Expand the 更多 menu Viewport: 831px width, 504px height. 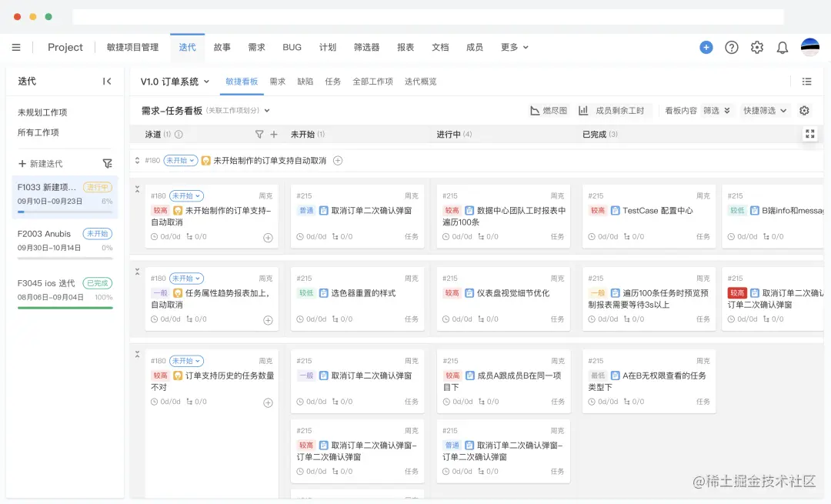point(514,47)
